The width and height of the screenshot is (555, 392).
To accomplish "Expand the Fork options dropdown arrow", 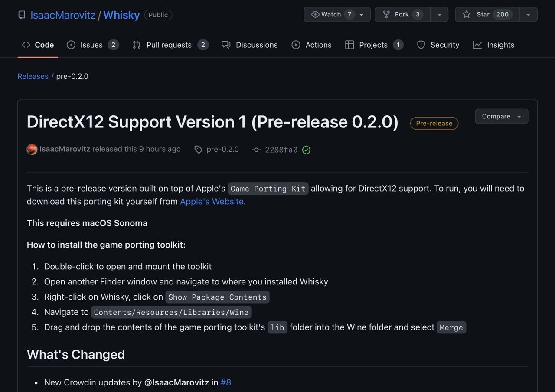I will 439,14.
